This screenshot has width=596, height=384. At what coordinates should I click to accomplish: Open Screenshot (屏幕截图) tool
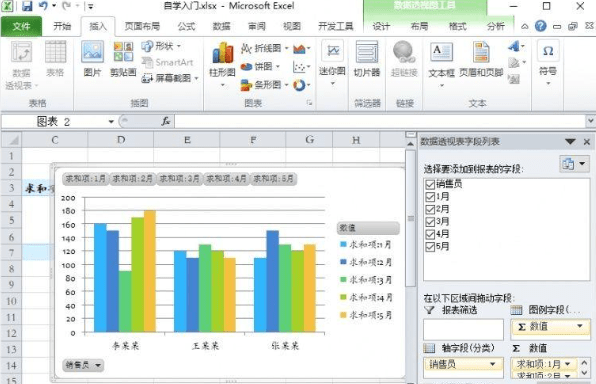[x=170, y=78]
